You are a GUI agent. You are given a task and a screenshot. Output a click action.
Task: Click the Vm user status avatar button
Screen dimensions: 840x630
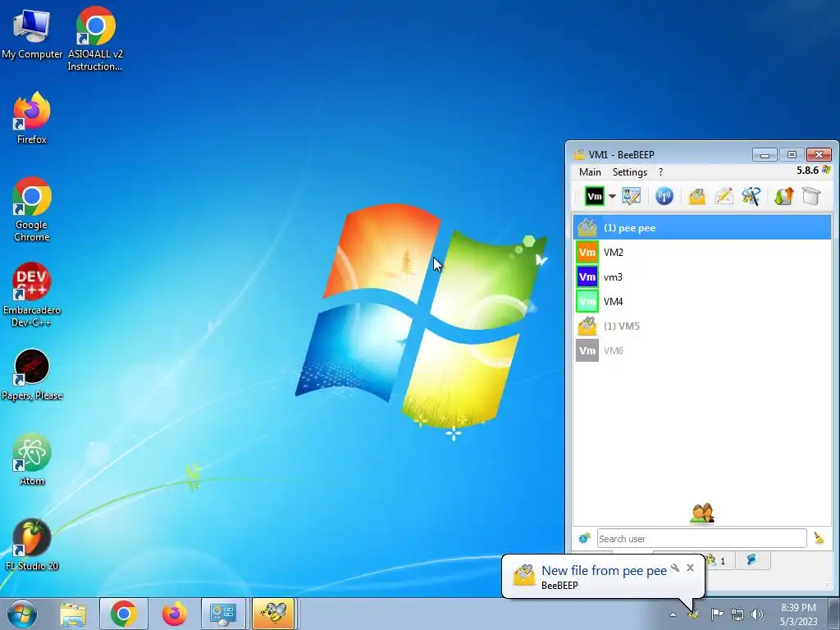click(594, 196)
